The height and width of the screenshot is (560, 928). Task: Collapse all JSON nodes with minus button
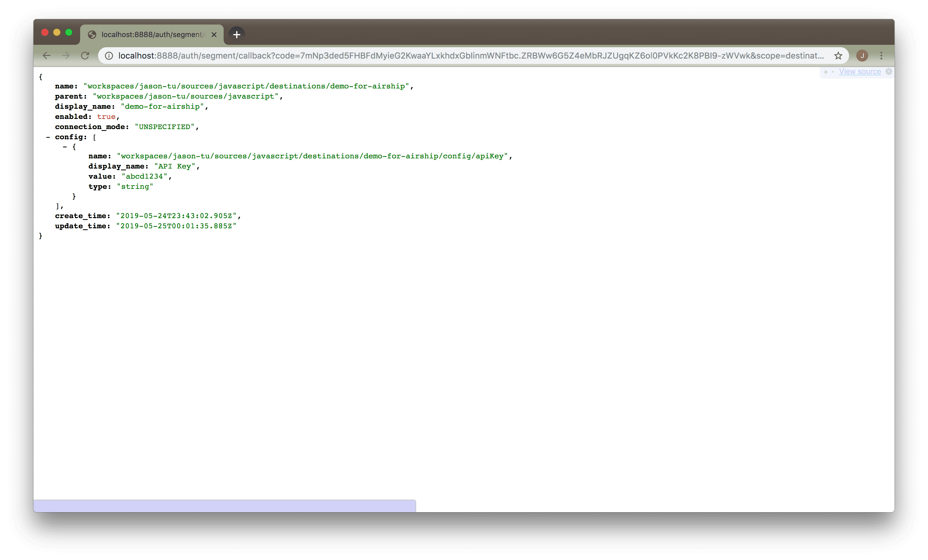(x=833, y=71)
